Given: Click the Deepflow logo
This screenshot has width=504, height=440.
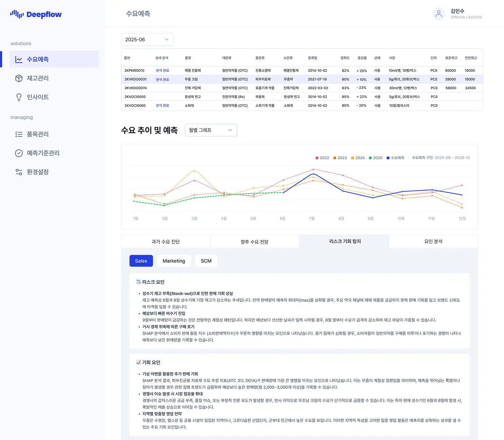Looking at the screenshot, I should (36, 14).
